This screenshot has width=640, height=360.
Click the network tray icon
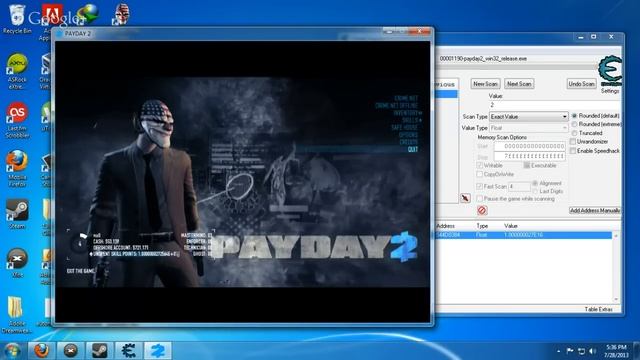pyautogui.click(x=582, y=351)
